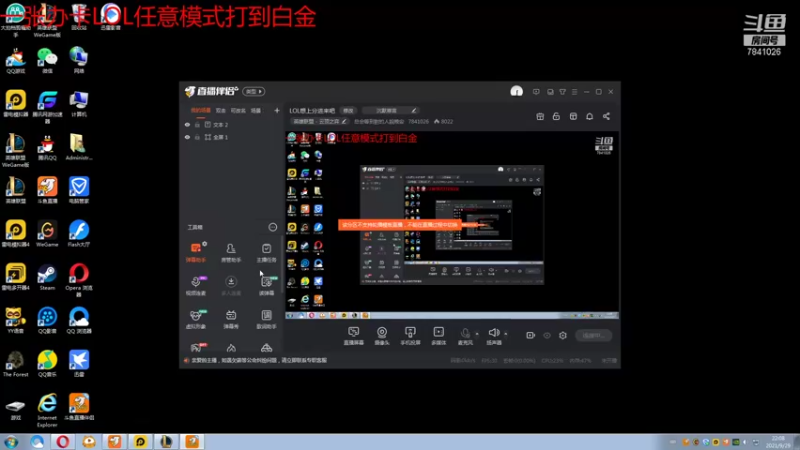The height and width of the screenshot is (450, 800).
Task: Edit the announcement field pencil icon
Action: tap(414, 110)
